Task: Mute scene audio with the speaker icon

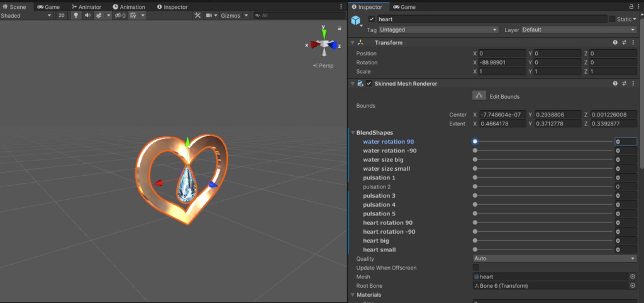Action: pyautogui.click(x=87, y=15)
